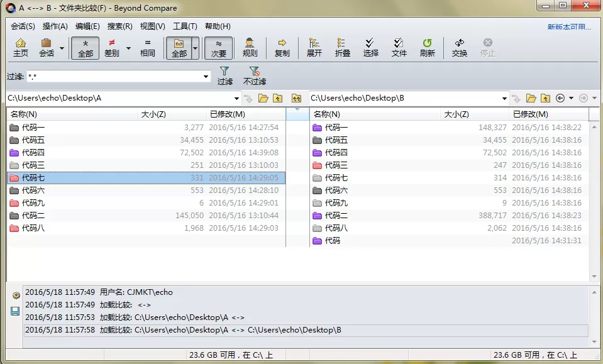Image resolution: width=603 pixels, height=364 pixels.
Task: Open the 工具(T) menu
Action: (x=185, y=26)
